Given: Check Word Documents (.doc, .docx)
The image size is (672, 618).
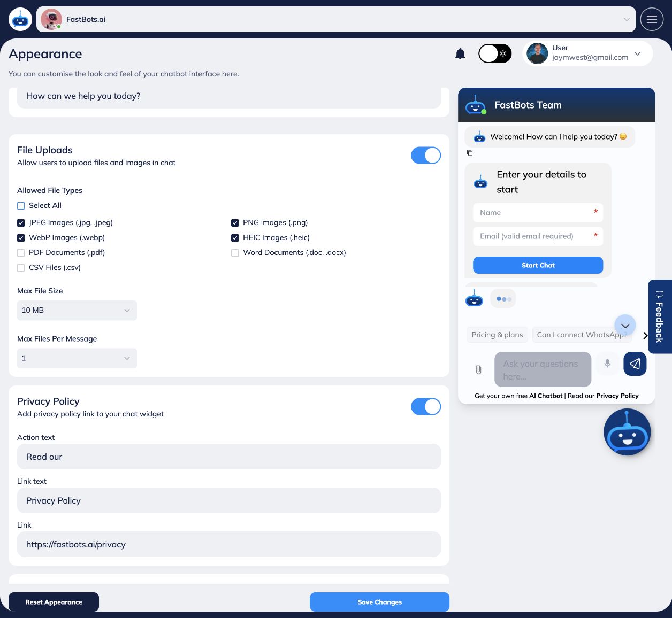Looking at the screenshot, I should pyautogui.click(x=235, y=253).
